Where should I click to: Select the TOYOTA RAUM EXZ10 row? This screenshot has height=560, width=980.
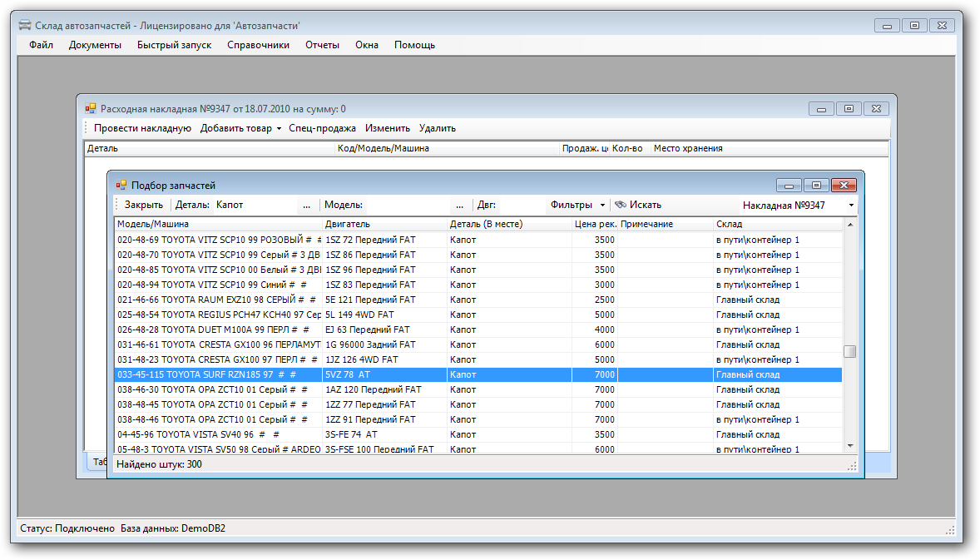[216, 300]
